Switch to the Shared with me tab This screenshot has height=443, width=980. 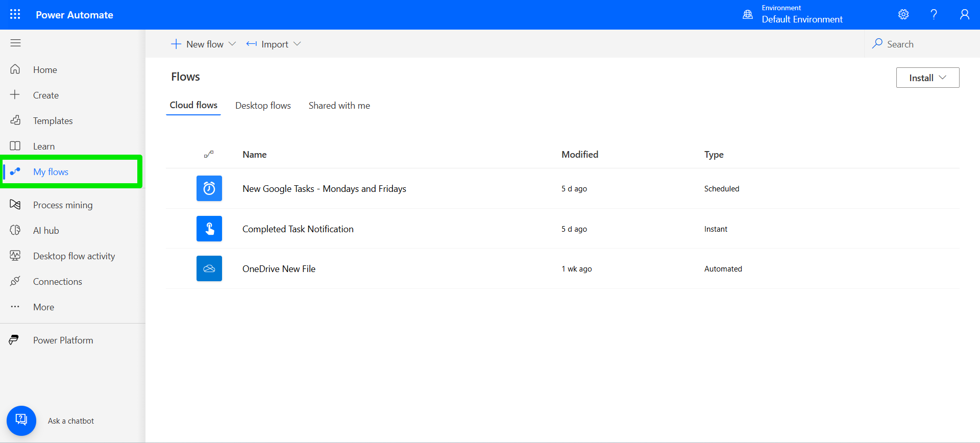(x=339, y=106)
